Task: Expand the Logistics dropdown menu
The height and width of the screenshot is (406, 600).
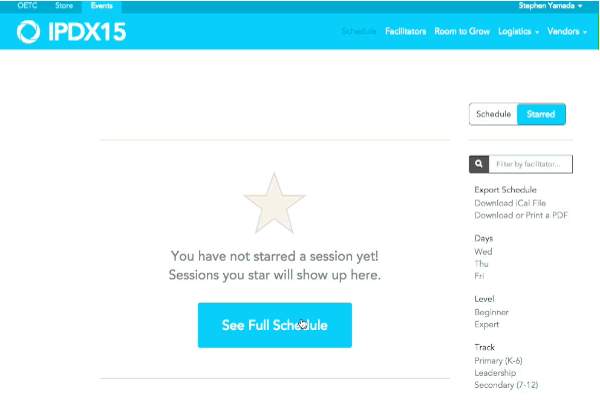Action: pyautogui.click(x=518, y=31)
